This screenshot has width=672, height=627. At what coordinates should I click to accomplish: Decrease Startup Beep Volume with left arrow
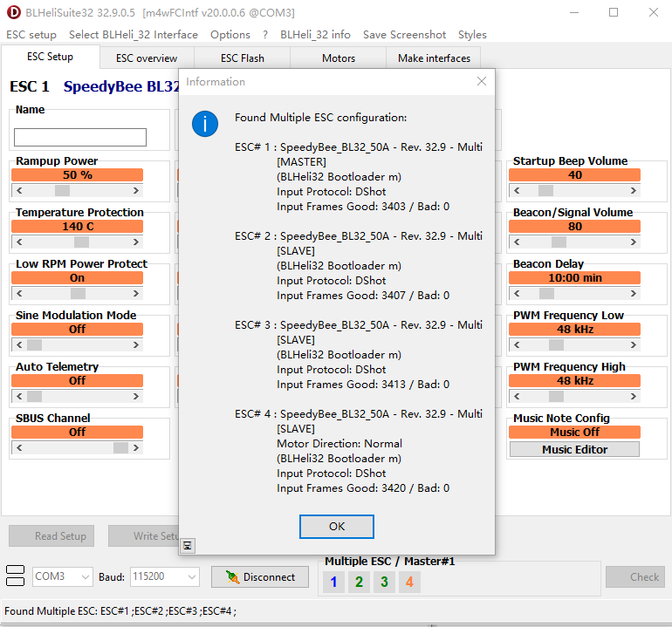tap(517, 191)
